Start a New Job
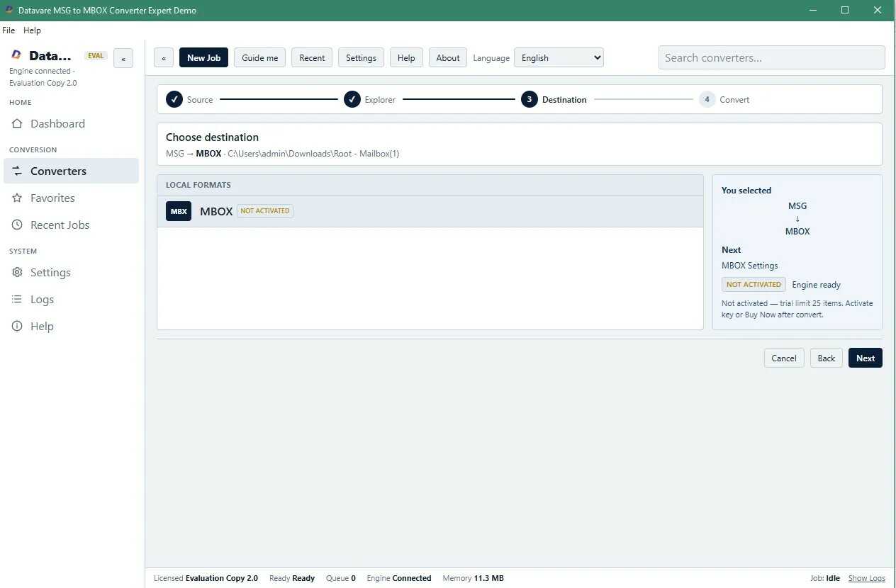The width and height of the screenshot is (896, 588). click(x=203, y=58)
